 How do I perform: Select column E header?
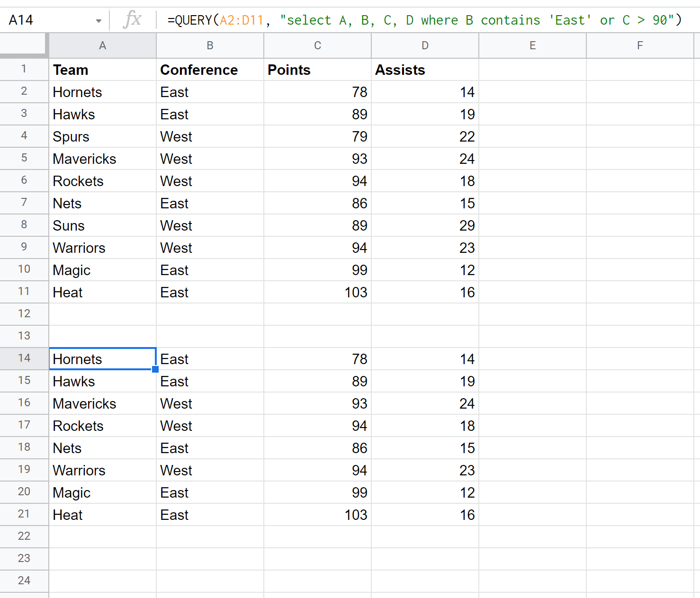(532, 45)
